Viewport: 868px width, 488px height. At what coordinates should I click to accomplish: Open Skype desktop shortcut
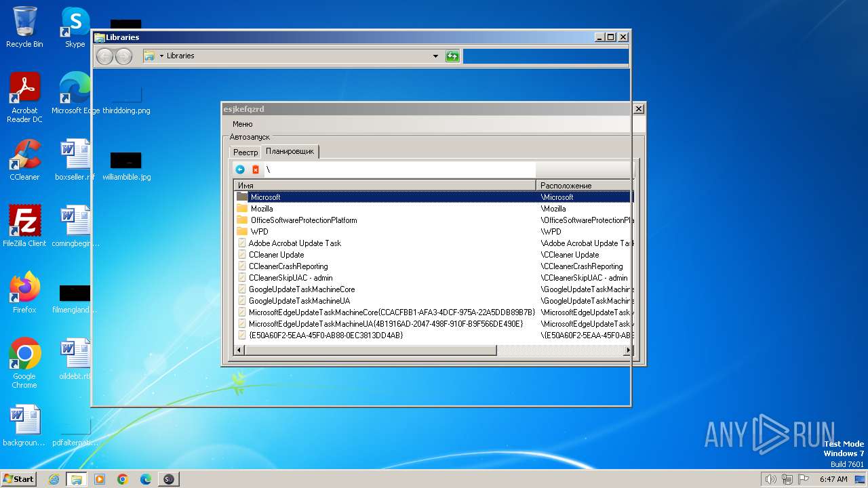[x=75, y=27]
